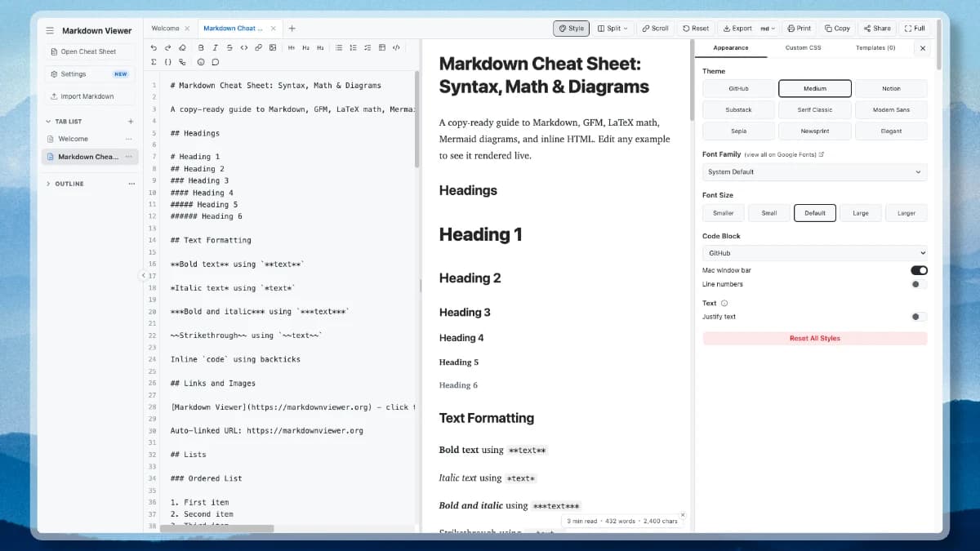
Task: Click the eraser clear-formatting icon
Action: pyautogui.click(x=183, y=47)
